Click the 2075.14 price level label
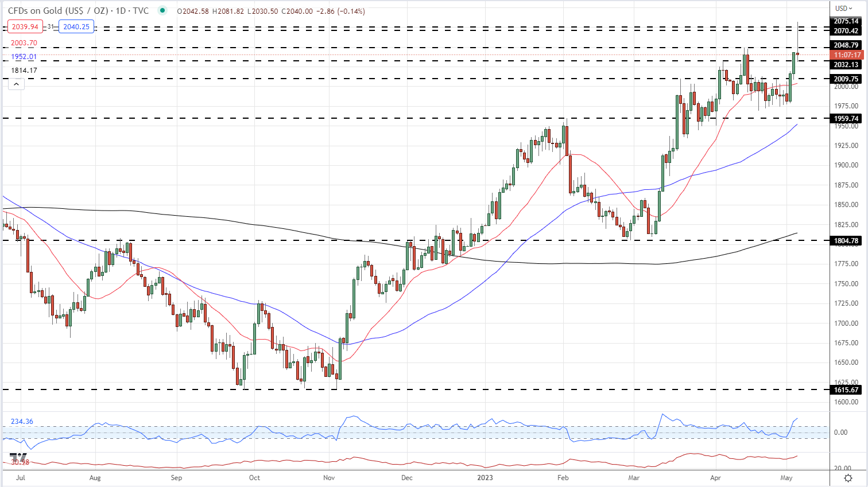 (846, 21)
